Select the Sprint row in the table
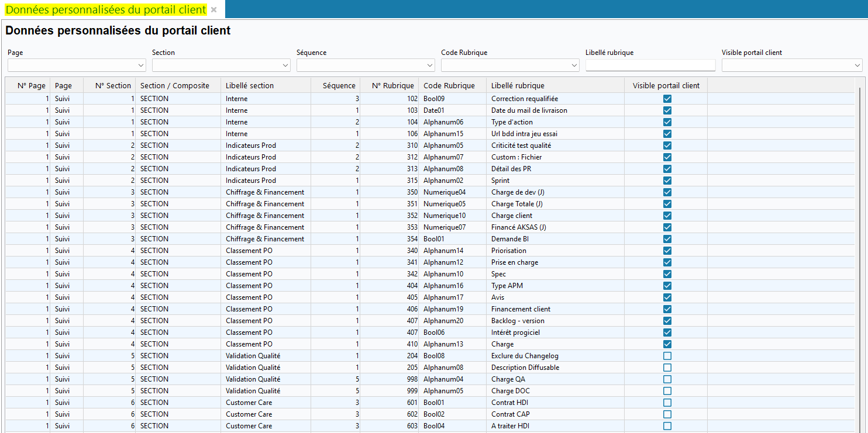The width and height of the screenshot is (868, 433). tap(500, 181)
